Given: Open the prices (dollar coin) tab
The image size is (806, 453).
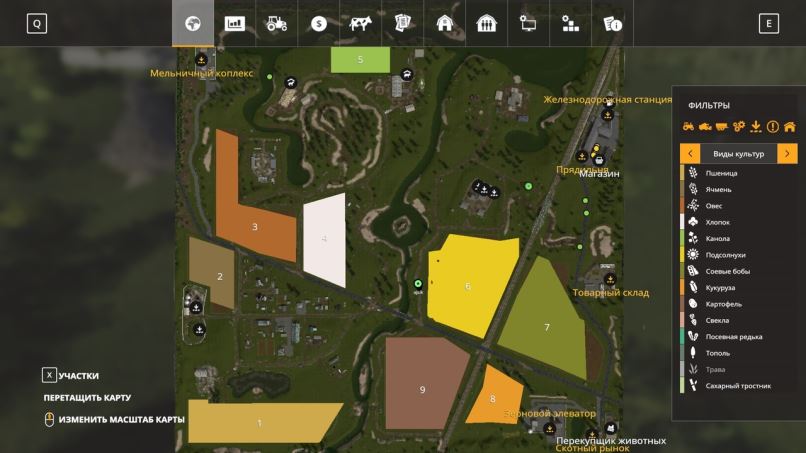Looking at the screenshot, I should 319,24.
